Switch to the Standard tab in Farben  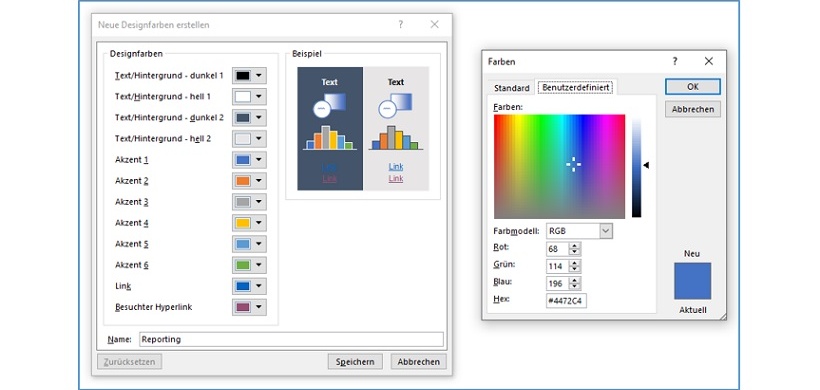tap(511, 88)
